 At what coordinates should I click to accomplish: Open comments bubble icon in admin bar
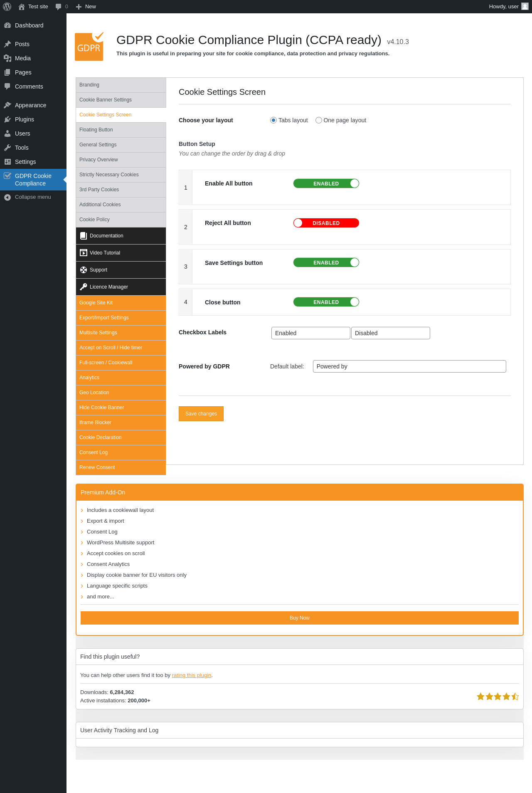[x=58, y=7]
